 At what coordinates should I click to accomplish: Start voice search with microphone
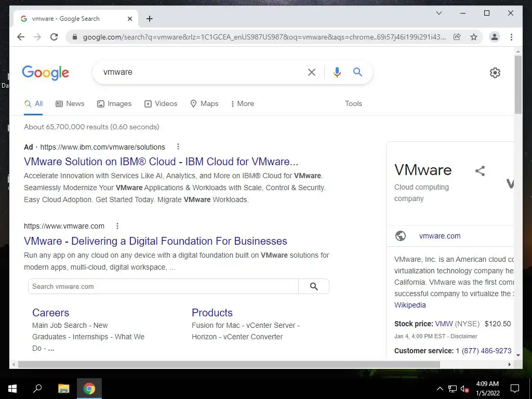coord(337,72)
